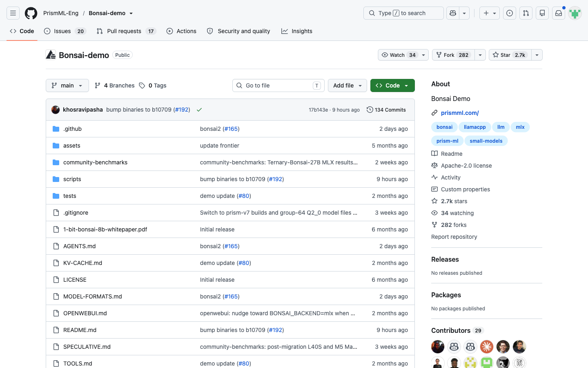Open the pull requests icon in the header
The height and width of the screenshot is (368, 588).
click(526, 13)
